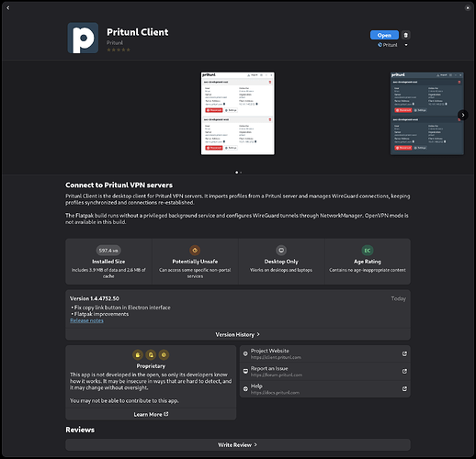476x459 pixels.
Task: Click the chat icon beside Report an Issue
Action: 245,371
